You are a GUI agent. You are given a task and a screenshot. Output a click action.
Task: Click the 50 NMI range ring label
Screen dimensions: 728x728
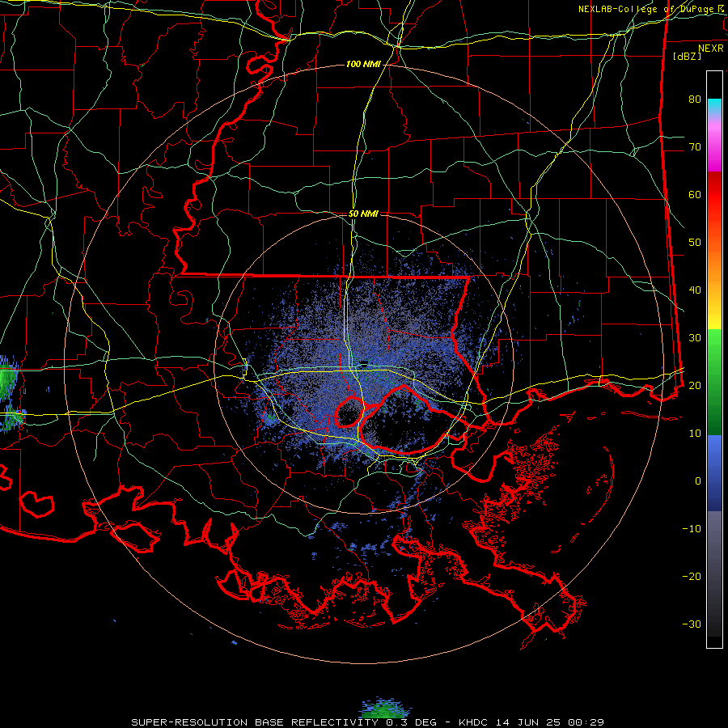click(363, 214)
